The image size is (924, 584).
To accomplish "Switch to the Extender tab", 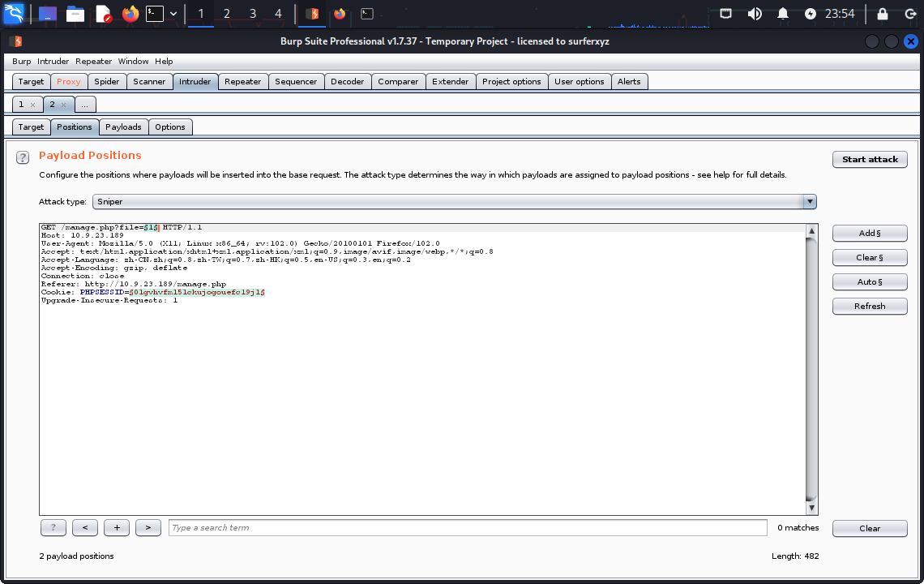I will [x=450, y=81].
